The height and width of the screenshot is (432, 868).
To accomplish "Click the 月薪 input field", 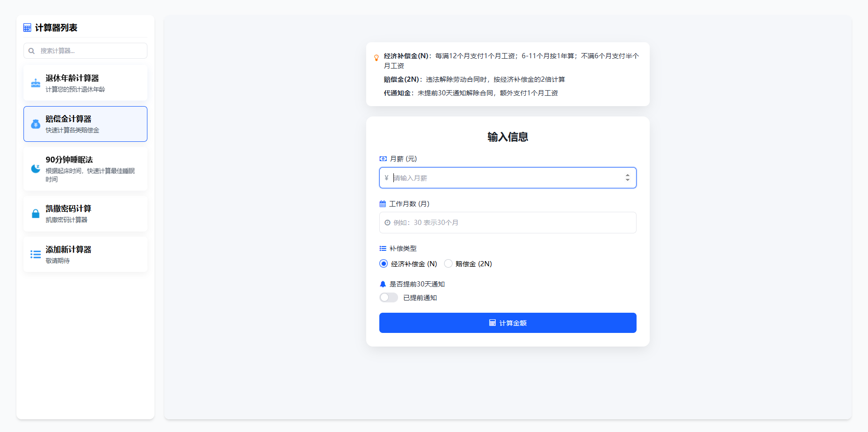I will 502,178.
